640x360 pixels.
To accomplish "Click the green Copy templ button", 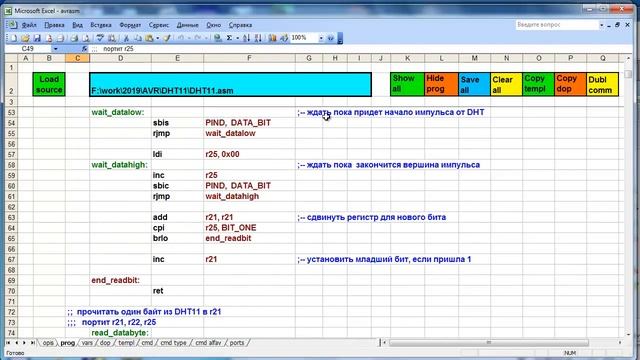I will point(538,84).
